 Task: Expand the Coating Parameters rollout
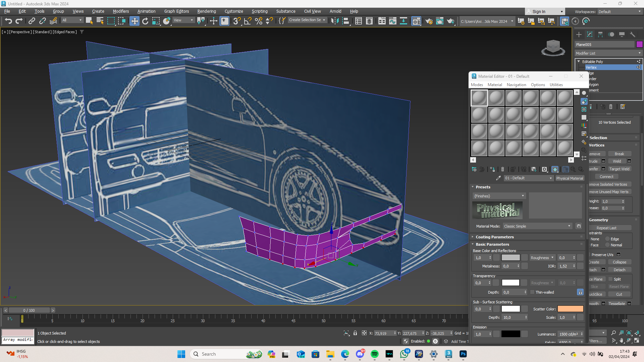coord(494,237)
